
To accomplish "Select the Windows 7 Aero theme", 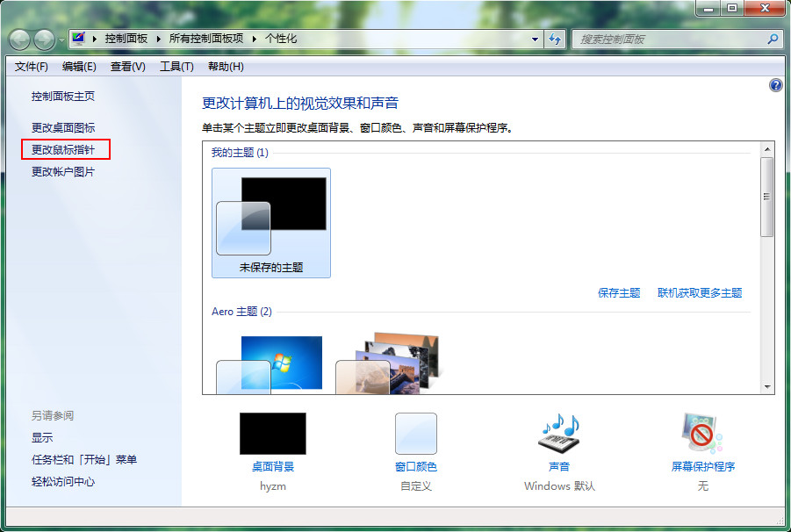I will coord(270,364).
